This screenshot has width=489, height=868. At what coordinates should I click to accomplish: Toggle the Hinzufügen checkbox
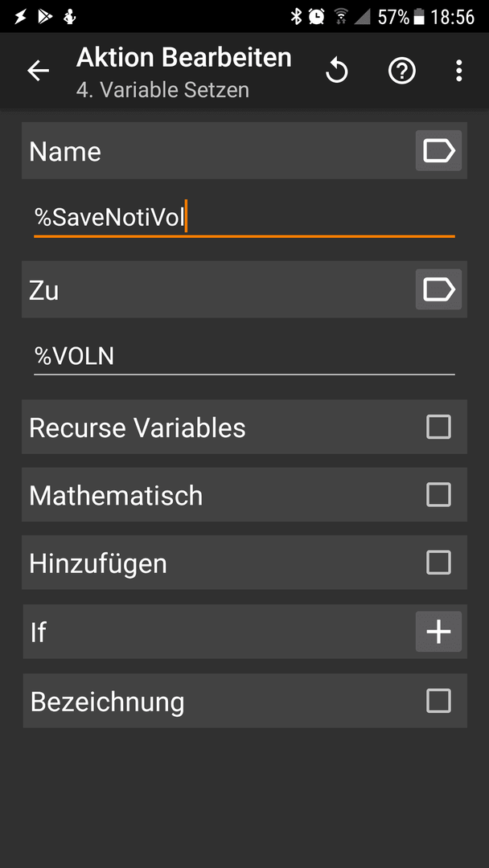pos(438,563)
